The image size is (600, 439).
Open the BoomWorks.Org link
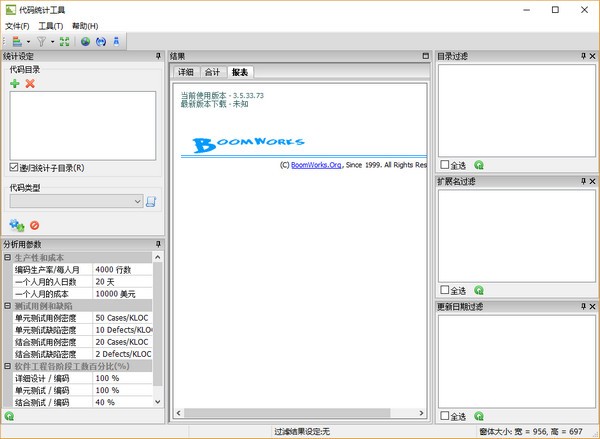pos(316,165)
